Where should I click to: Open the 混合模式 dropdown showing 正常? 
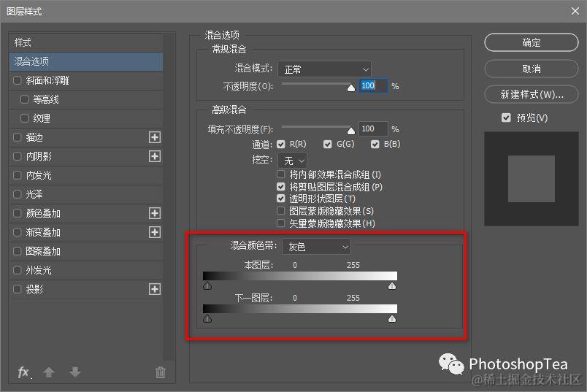pos(325,69)
